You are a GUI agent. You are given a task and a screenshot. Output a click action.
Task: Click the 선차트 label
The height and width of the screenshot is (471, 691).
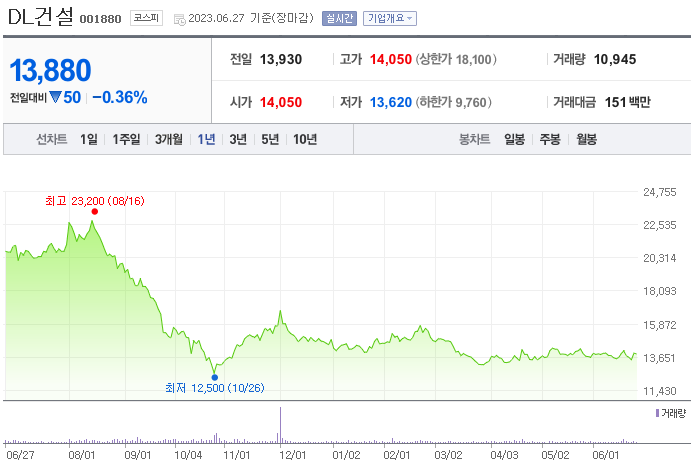52,139
